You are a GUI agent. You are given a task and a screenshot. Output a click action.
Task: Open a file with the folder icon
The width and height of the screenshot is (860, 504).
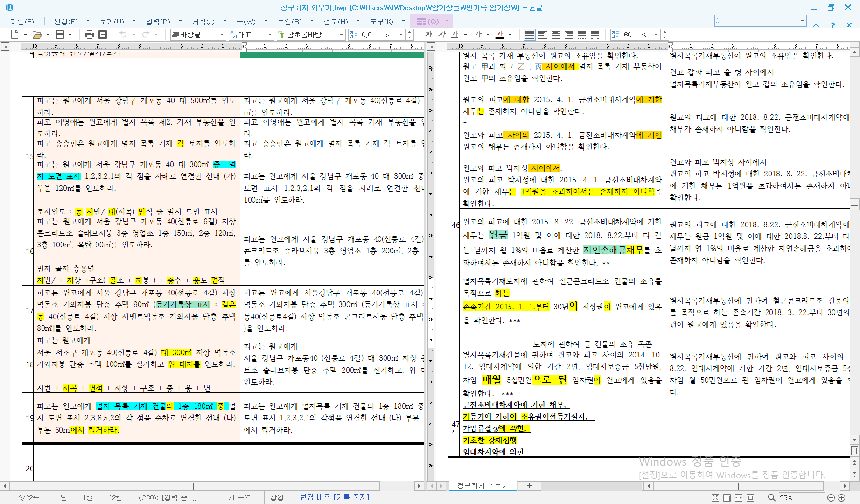[37, 35]
